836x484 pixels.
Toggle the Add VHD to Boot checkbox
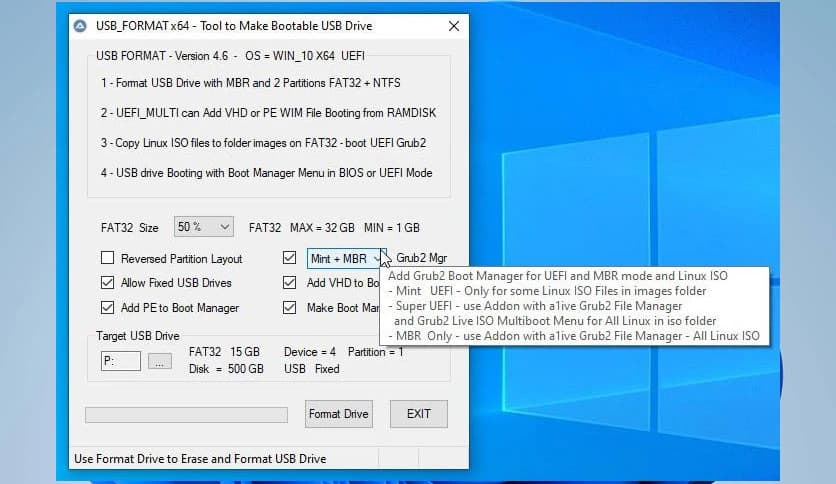[x=290, y=283]
